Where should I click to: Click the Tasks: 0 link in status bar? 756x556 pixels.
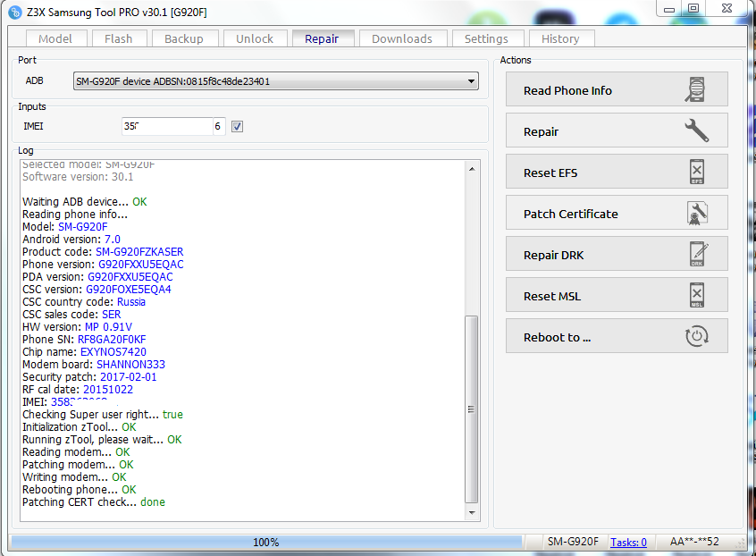tap(628, 543)
